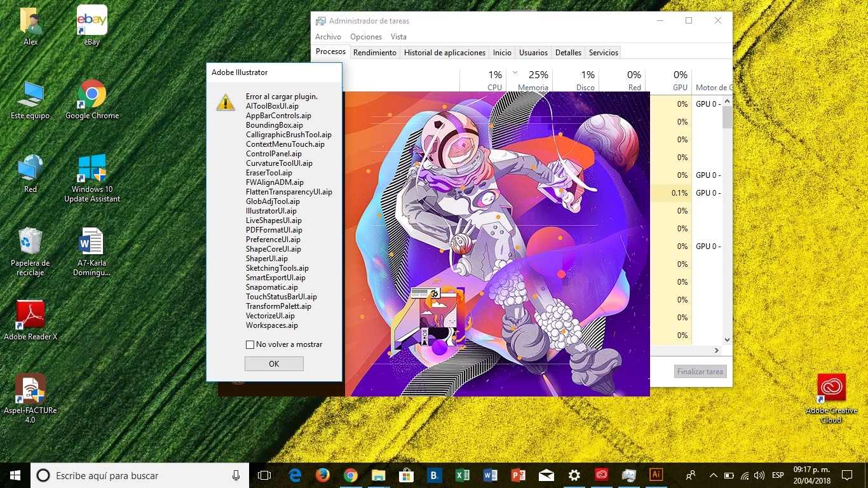Open the Booking 'B.' taskbar app
The height and width of the screenshot is (488, 868).
tap(435, 475)
